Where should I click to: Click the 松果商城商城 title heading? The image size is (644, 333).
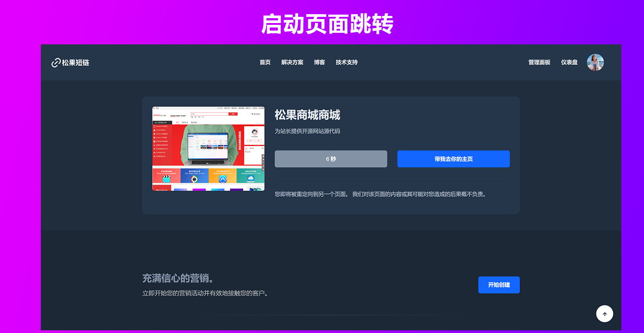click(307, 115)
